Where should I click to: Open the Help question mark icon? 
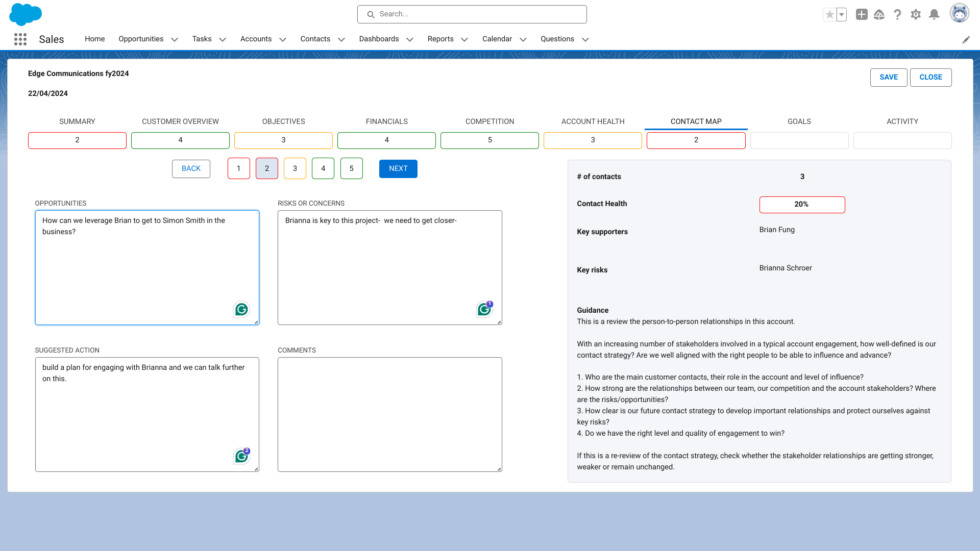pyautogui.click(x=897, y=14)
